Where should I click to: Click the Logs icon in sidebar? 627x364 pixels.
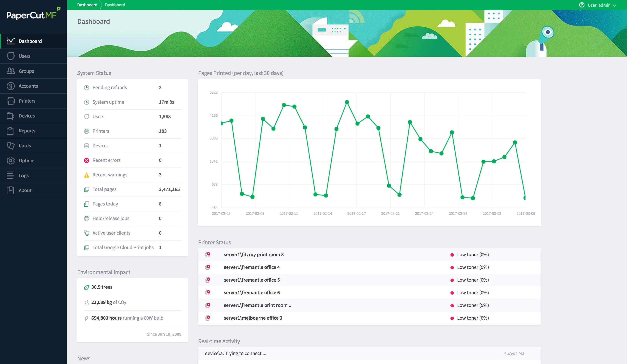[x=10, y=175]
